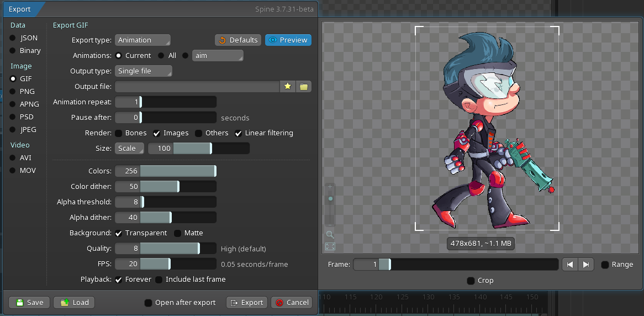Click the star favorites icon beside Output file

(x=288, y=86)
